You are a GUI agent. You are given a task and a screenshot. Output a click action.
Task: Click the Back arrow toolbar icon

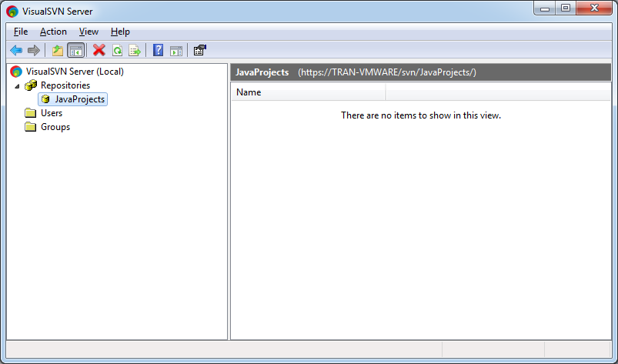click(x=16, y=51)
